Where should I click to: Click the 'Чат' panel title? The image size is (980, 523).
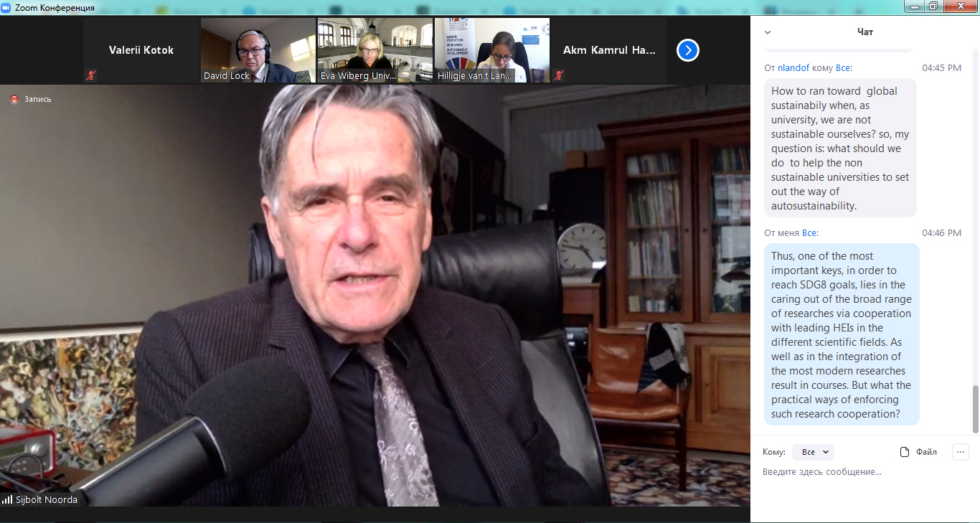[x=865, y=32]
